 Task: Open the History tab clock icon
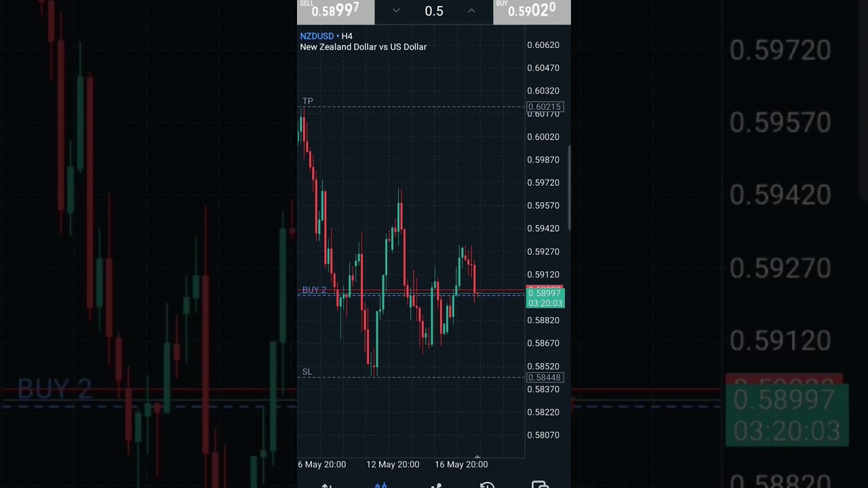point(487,485)
